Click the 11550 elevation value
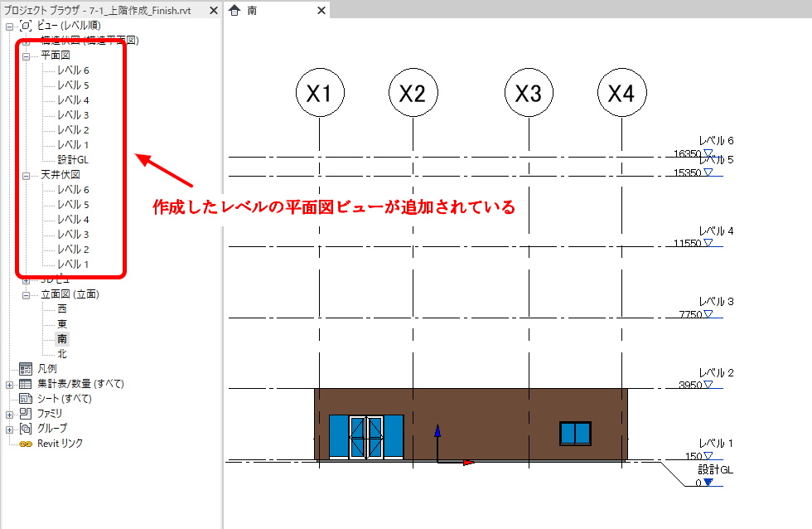 click(x=687, y=243)
